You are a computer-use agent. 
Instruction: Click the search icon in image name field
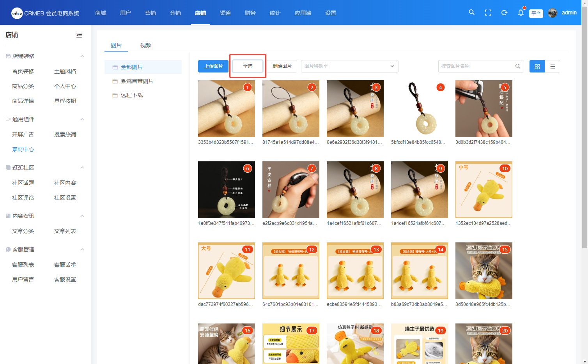518,66
